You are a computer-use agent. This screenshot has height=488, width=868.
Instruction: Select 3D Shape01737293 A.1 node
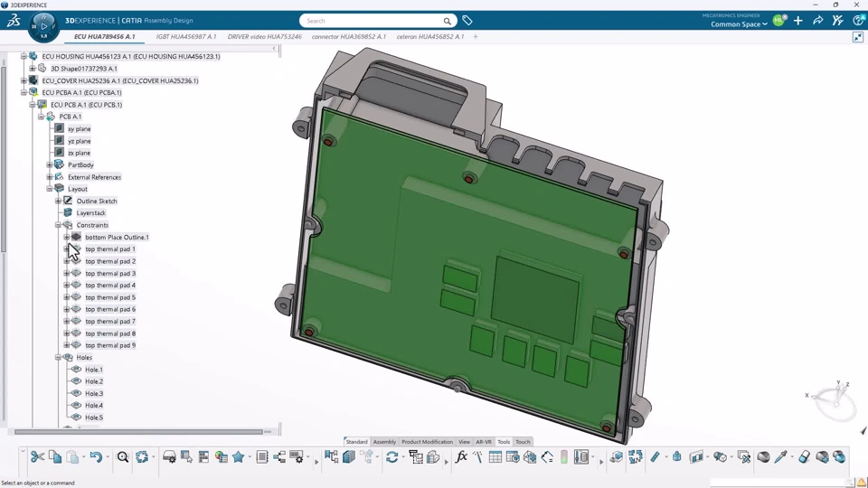[84, 69]
